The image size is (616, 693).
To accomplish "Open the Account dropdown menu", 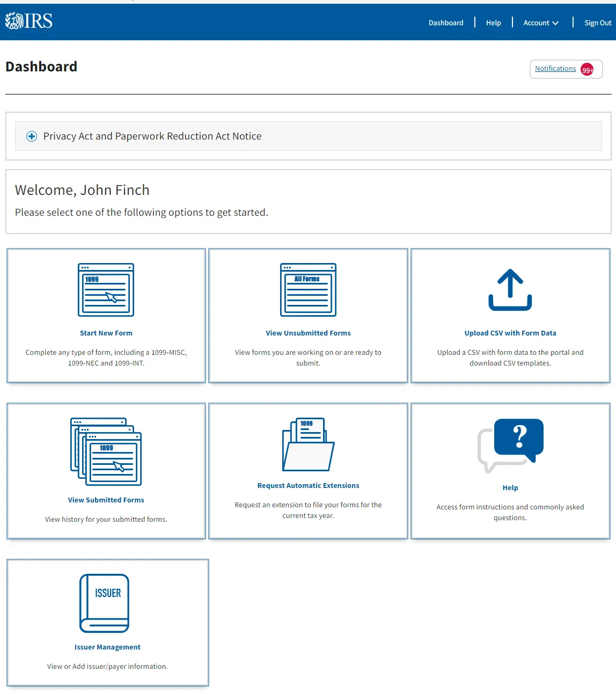I will click(541, 23).
